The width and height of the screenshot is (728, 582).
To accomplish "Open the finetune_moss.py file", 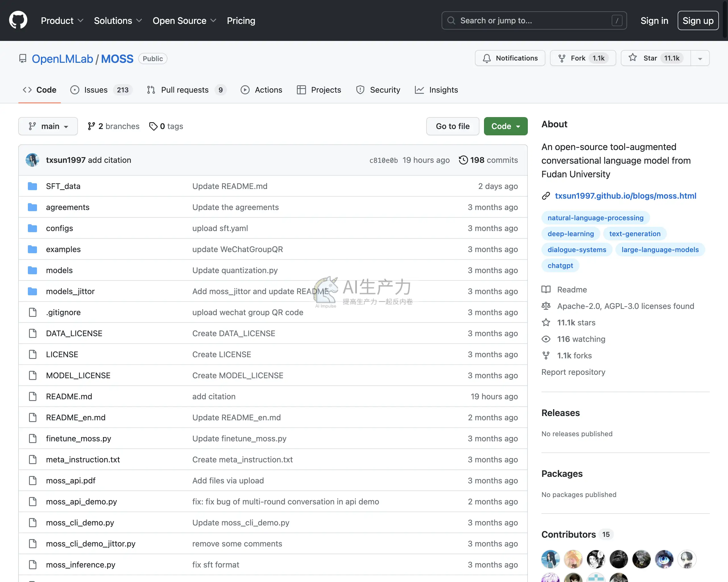I will click(x=78, y=438).
